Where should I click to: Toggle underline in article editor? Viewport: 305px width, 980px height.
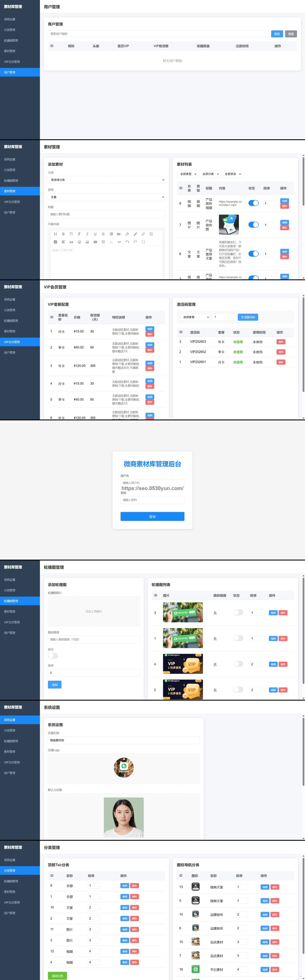[x=95, y=234]
